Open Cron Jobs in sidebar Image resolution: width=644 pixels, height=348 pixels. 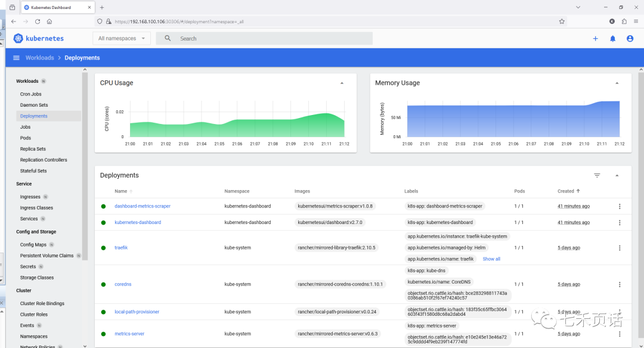pos(31,94)
